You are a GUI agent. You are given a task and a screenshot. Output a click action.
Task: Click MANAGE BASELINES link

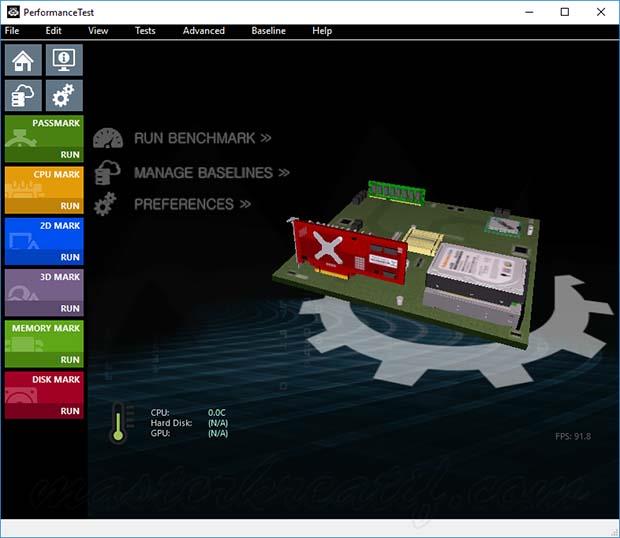212,173
